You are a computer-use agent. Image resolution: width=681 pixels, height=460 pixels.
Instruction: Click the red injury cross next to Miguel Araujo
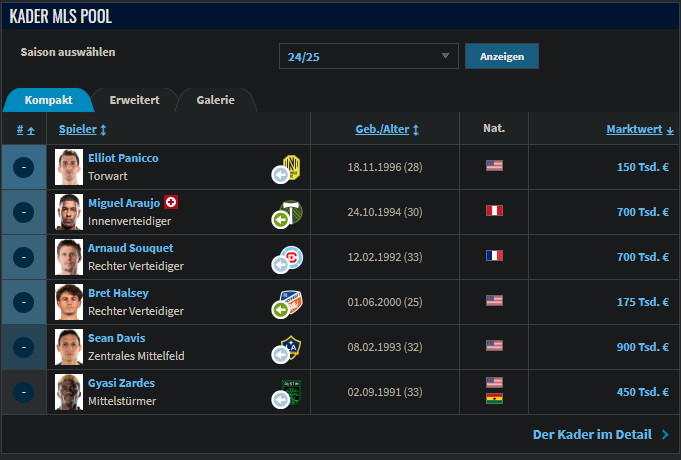[171, 202]
